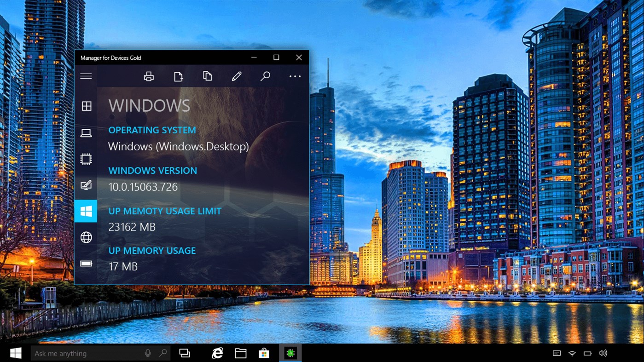
Task: Launch Task View from the taskbar
Action: 185,353
